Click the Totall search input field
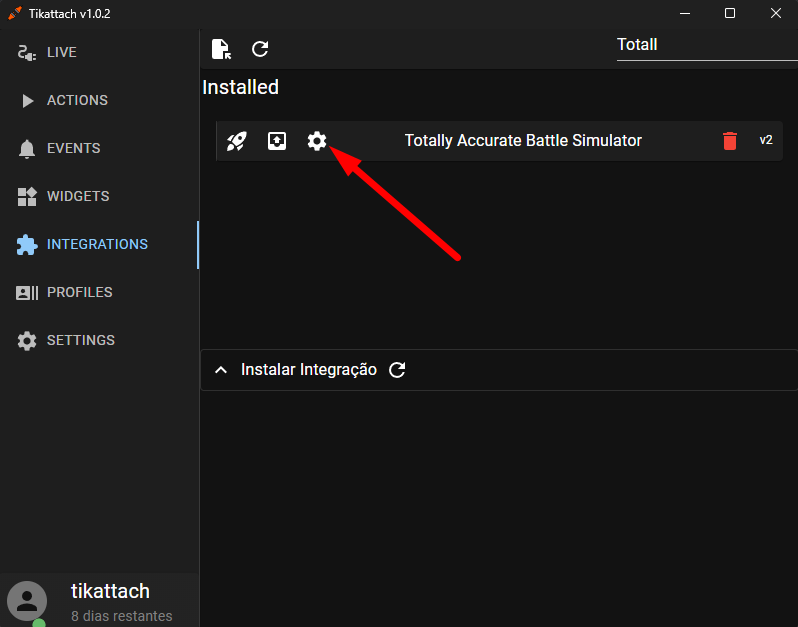 tap(707, 45)
